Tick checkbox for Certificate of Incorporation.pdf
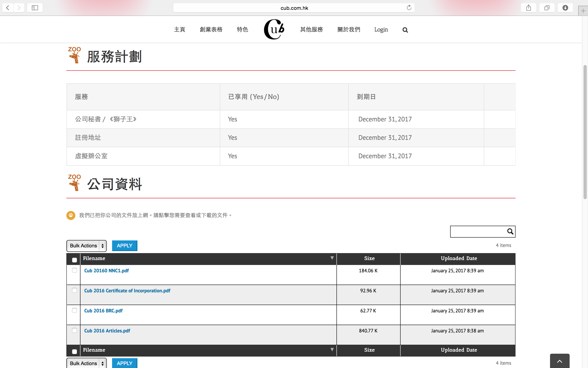The height and width of the screenshot is (368, 588). point(74,290)
